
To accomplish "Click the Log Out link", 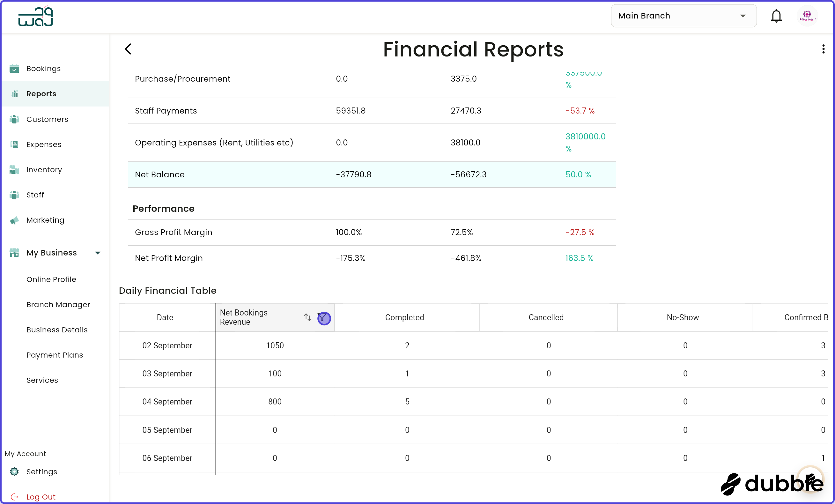I will tap(41, 497).
